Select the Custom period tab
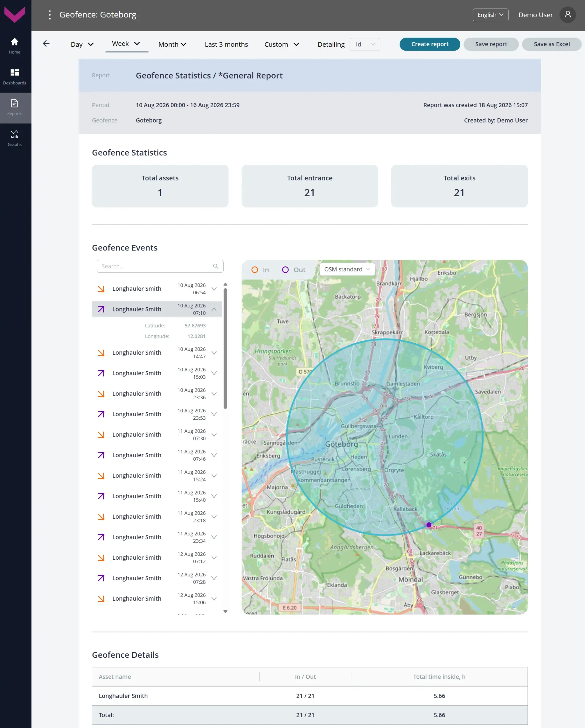Screen dimensions: 585x728 click(x=282, y=44)
